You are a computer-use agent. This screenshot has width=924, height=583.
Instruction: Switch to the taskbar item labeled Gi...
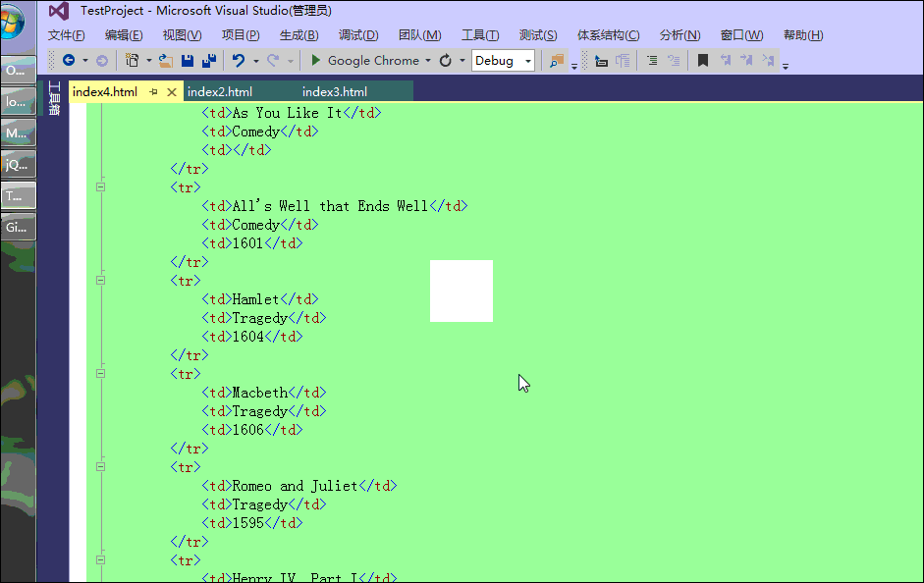click(18, 227)
